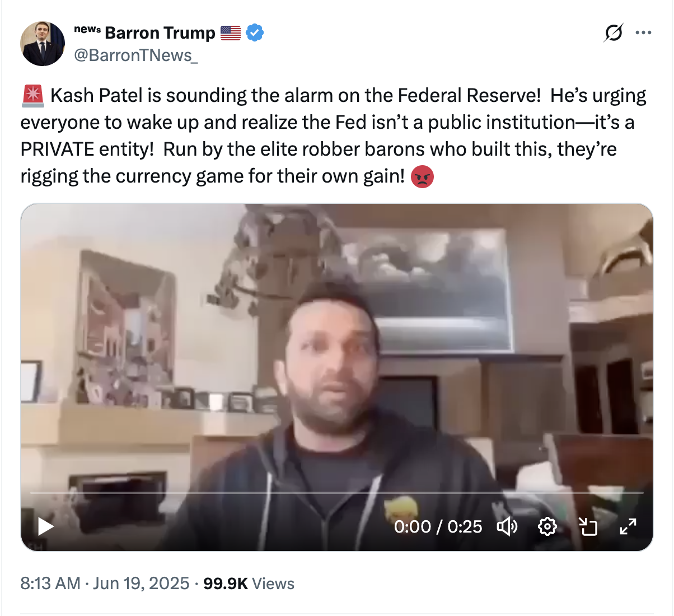Screen dimensions: 674x616
Task: Click the American flag emoji beside name
Action: click(230, 33)
